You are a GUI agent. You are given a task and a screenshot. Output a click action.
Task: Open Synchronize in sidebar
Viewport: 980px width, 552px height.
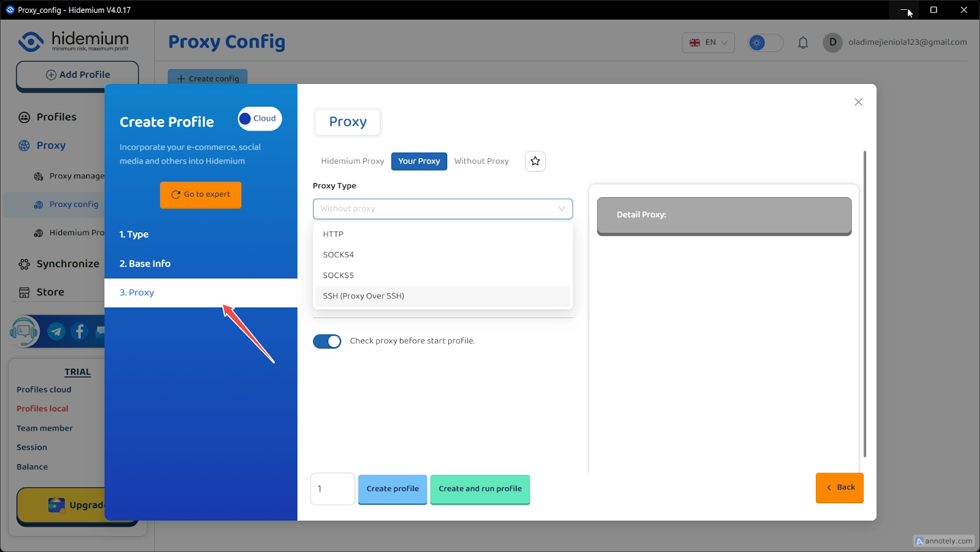click(67, 264)
